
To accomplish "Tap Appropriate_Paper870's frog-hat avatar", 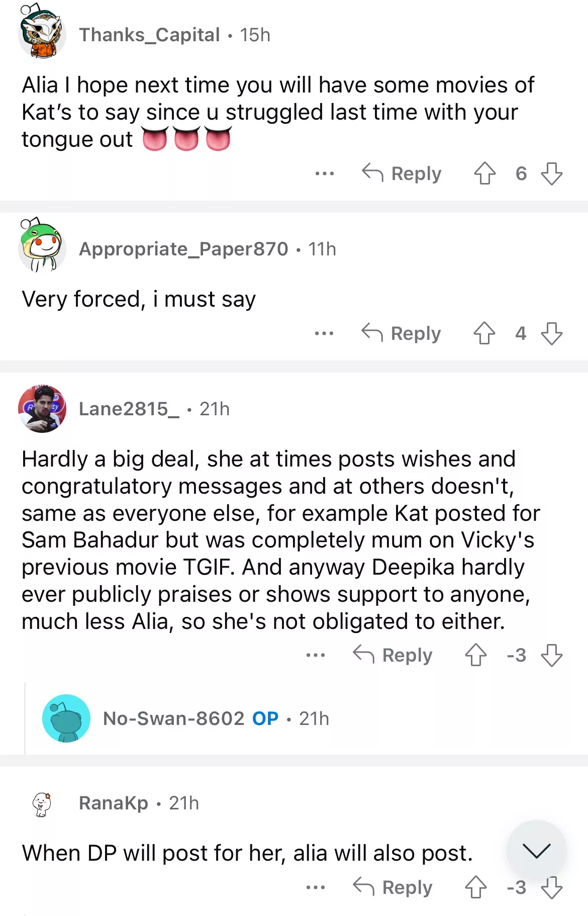I will (x=42, y=247).
